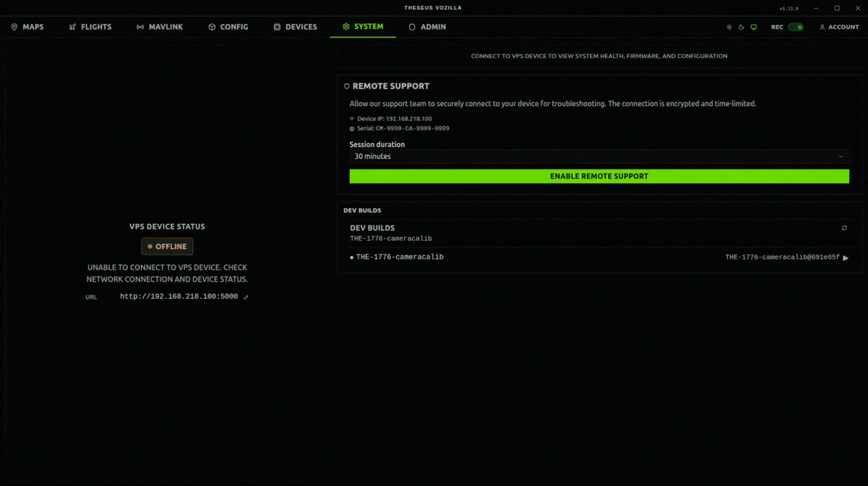The image size is (868, 486).
Task: Click the Offline status badge
Action: (167, 247)
